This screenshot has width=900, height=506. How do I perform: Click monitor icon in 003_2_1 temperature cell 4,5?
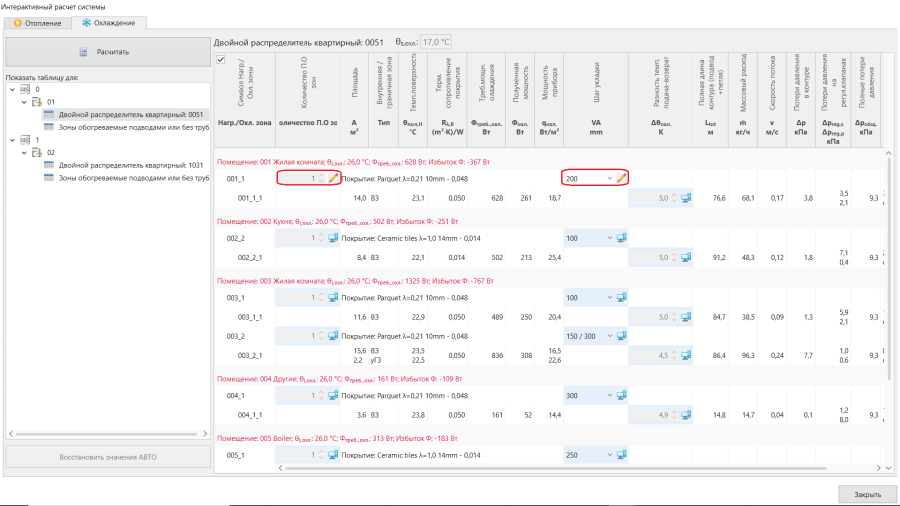(x=686, y=355)
